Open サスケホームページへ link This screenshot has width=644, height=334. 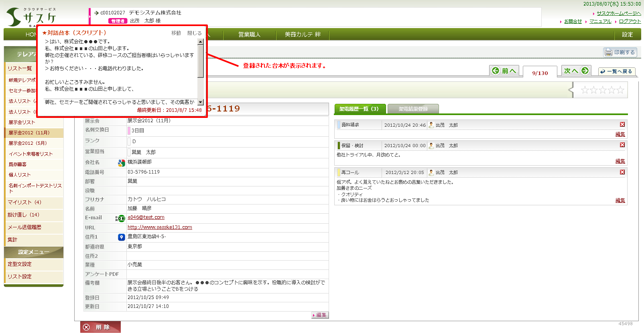619,13
